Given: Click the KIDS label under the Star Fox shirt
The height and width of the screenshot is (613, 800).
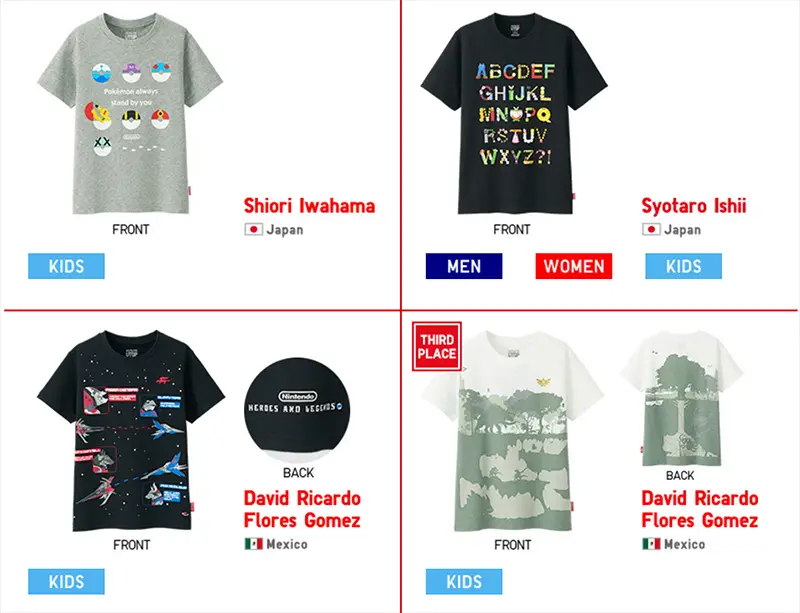Looking at the screenshot, I should (66, 581).
